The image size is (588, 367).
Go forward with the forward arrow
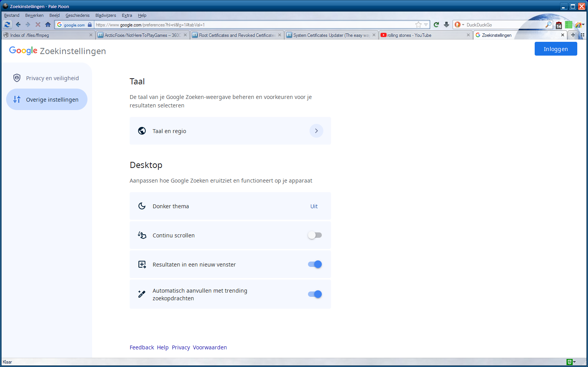click(x=28, y=25)
